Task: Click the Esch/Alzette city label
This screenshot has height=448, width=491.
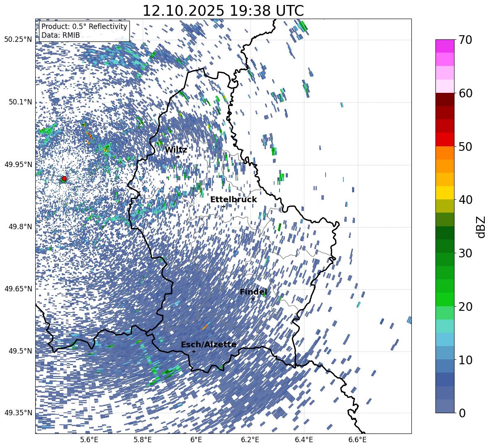Action: 209,344
